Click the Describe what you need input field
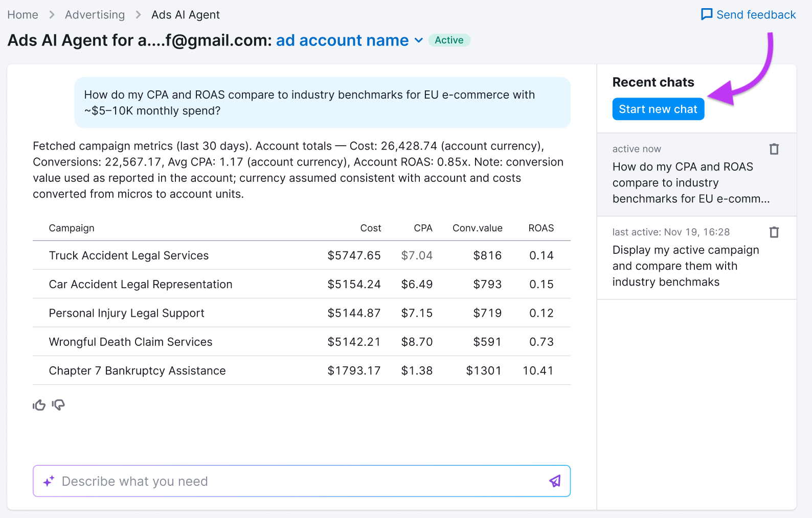The image size is (812, 518). click(256, 481)
